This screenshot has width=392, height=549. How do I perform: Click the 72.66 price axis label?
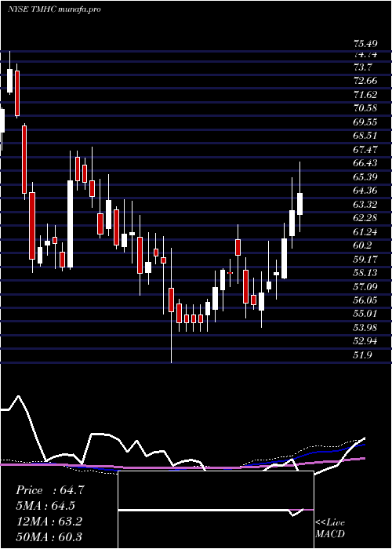[x=365, y=81]
